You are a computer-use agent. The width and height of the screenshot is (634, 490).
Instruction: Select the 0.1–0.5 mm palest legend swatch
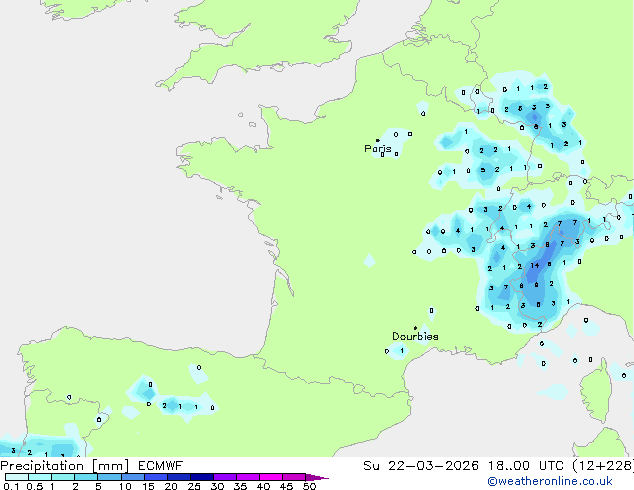coord(17,477)
